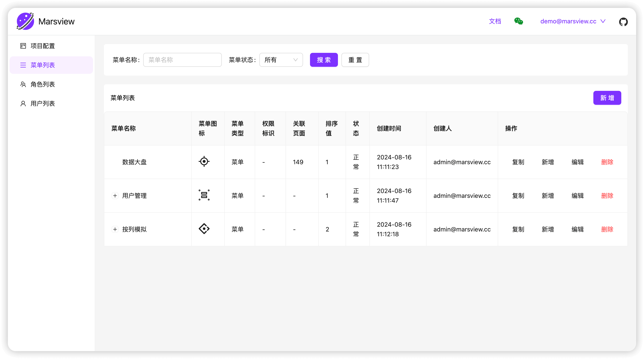The height and width of the screenshot is (359, 644).
Task: Click the 重置 reset button
Action: click(x=355, y=60)
